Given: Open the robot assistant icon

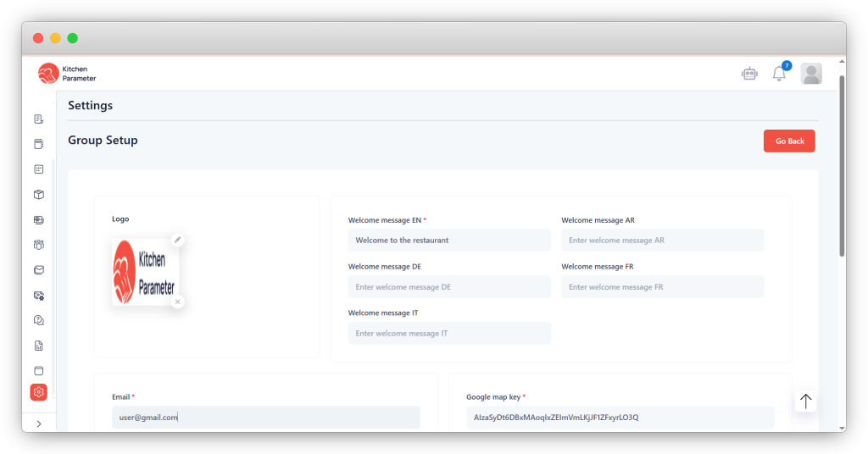Looking at the screenshot, I should click(748, 74).
